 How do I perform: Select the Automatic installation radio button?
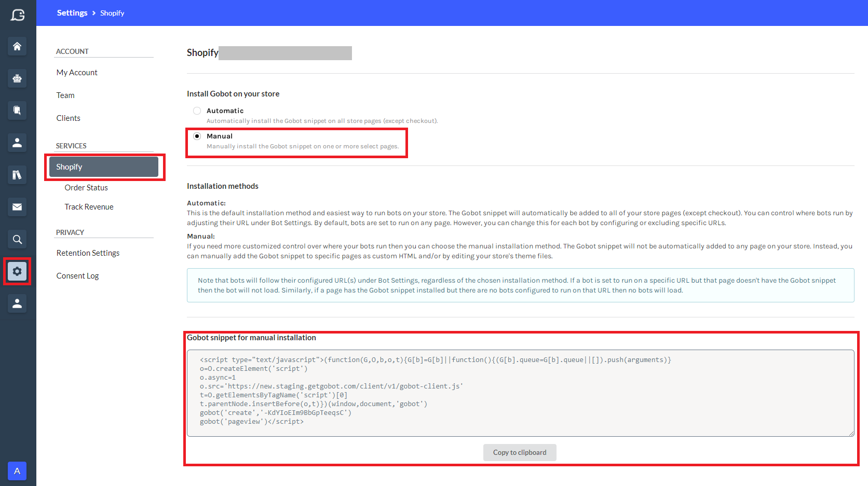click(197, 110)
